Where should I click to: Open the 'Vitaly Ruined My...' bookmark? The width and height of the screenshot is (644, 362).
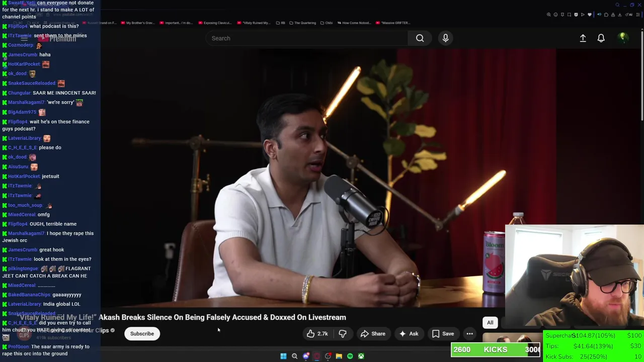click(254, 23)
